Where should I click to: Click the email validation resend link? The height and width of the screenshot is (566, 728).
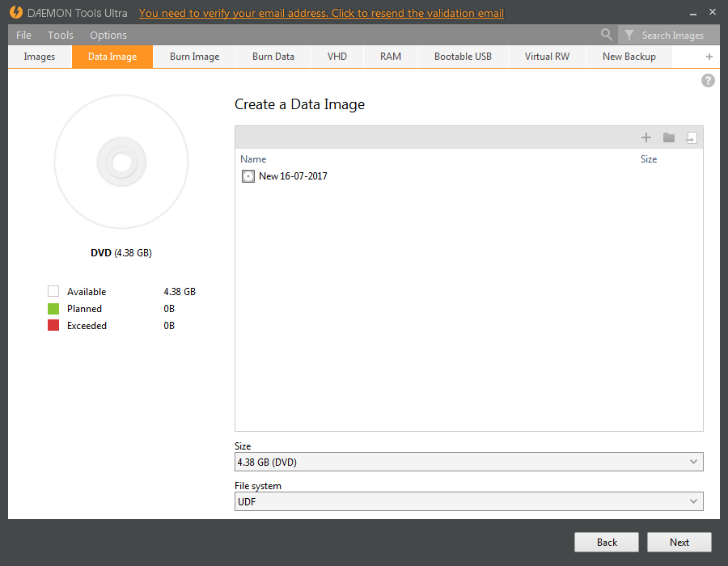tap(320, 13)
